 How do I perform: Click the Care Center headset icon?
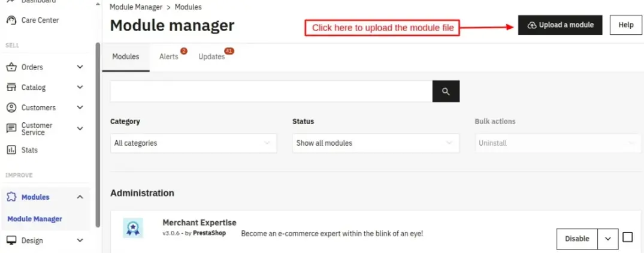pyautogui.click(x=11, y=20)
